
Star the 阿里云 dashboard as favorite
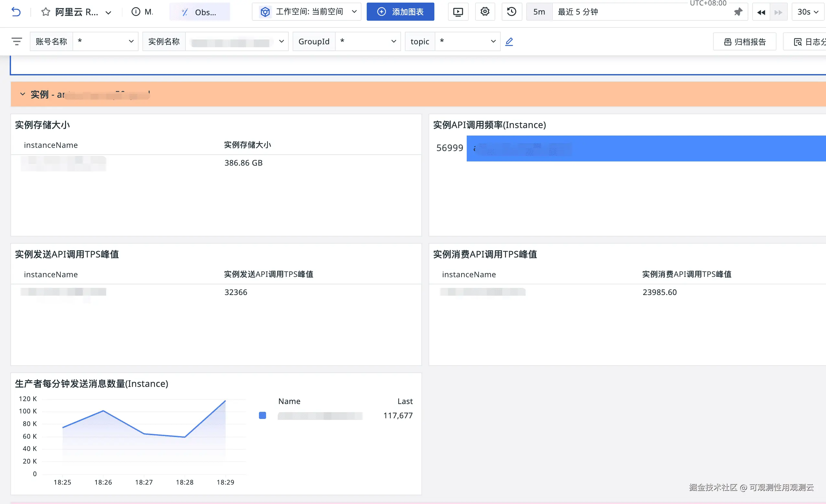46,12
